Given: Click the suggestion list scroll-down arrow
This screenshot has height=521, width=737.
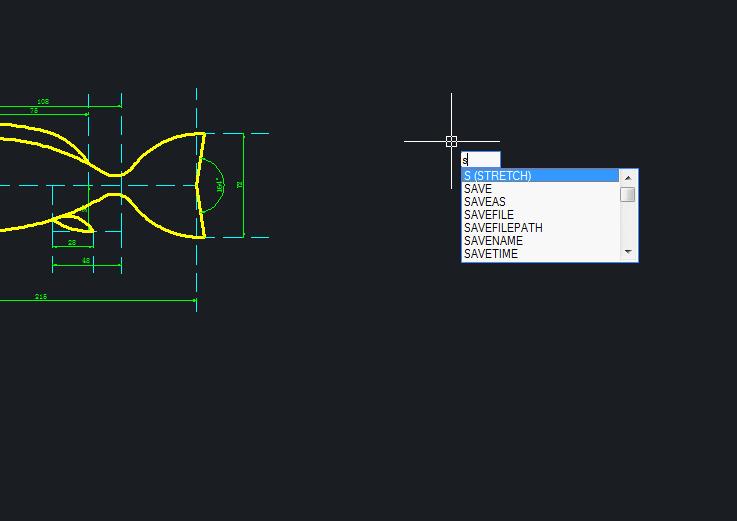Looking at the screenshot, I should point(628,252).
